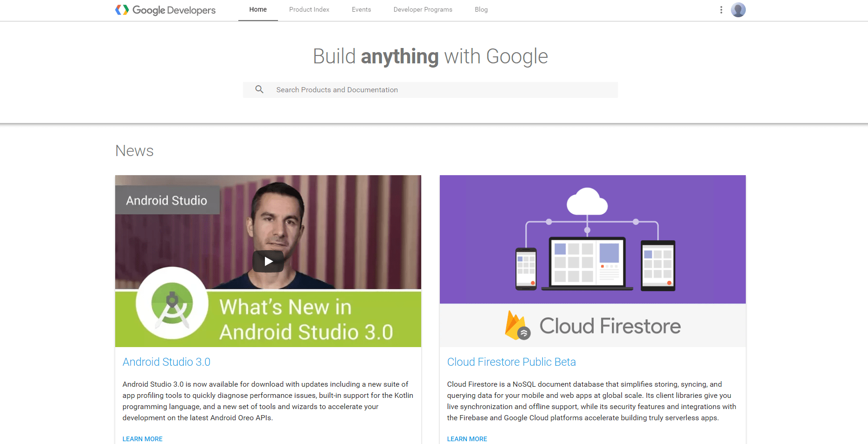Go to the Events tab
The image size is (868, 444).
coord(361,10)
